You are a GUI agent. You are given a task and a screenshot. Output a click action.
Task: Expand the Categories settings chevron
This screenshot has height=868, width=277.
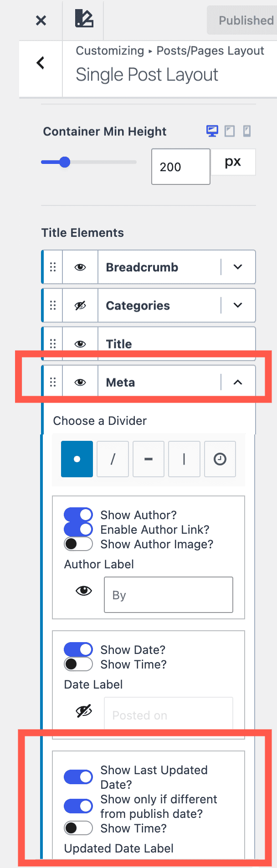tap(238, 305)
